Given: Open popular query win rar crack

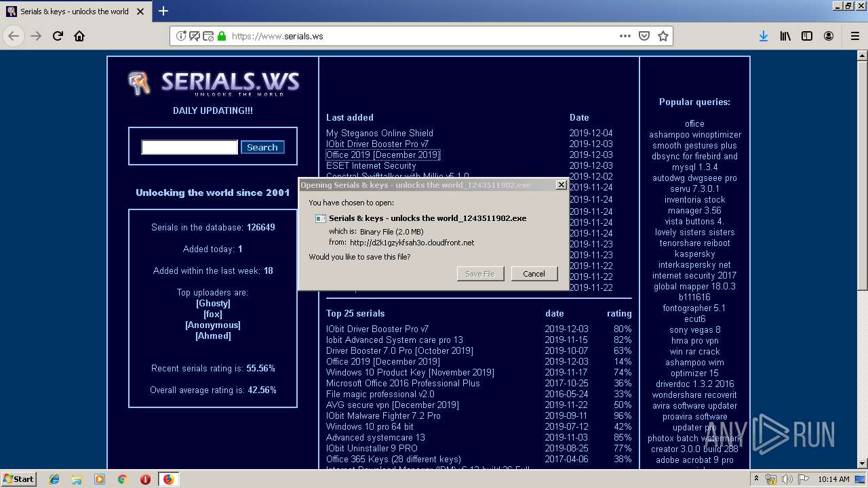Looking at the screenshot, I should click(694, 351).
